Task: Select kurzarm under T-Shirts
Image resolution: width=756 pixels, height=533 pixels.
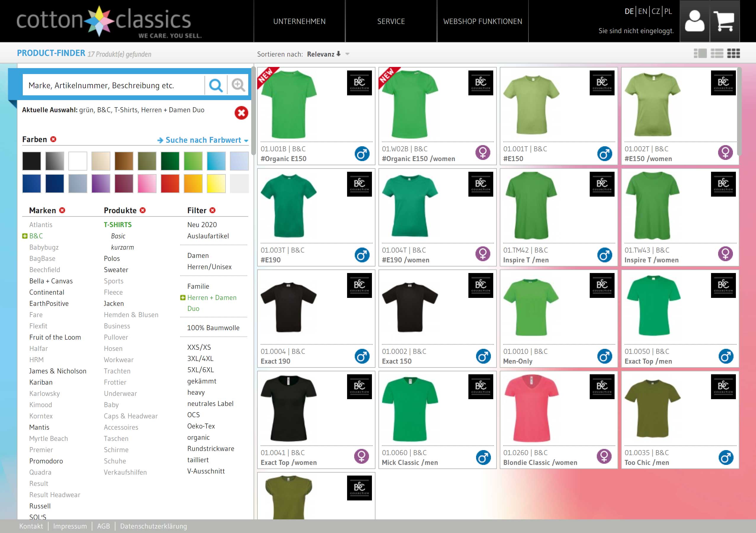Action: [122, 247]
